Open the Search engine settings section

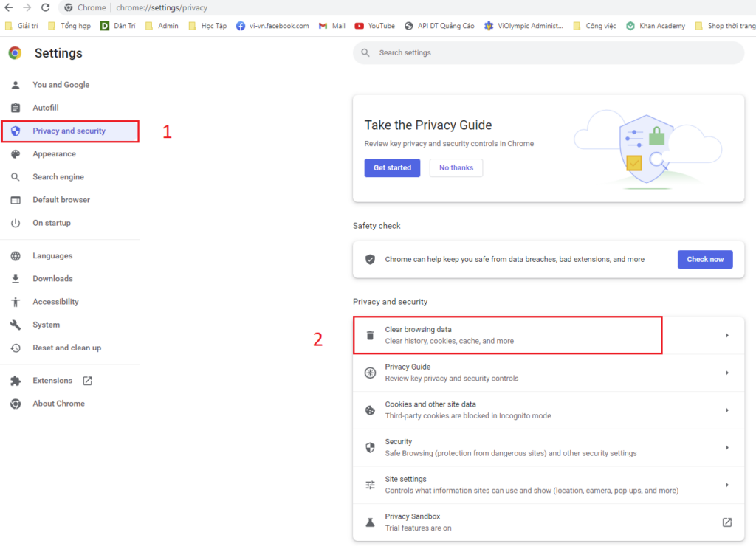70,177
